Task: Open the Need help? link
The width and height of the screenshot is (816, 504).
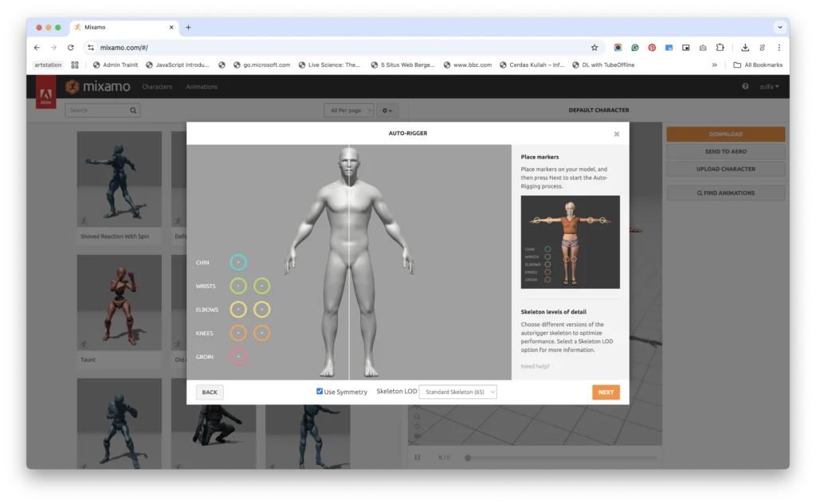Action: coord(535,366)
